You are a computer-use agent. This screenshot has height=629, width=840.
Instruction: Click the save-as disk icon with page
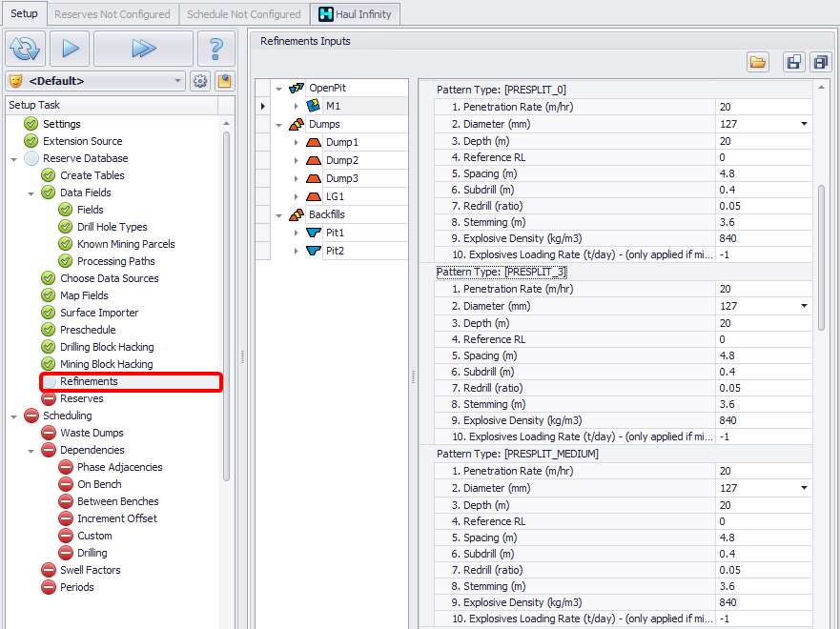[x=793, y=62]
